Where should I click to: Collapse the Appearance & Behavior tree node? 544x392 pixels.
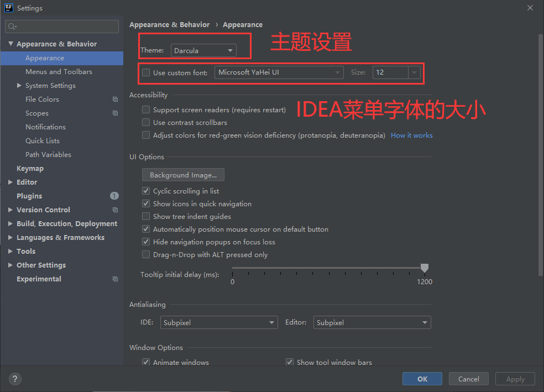click(11, 44)
